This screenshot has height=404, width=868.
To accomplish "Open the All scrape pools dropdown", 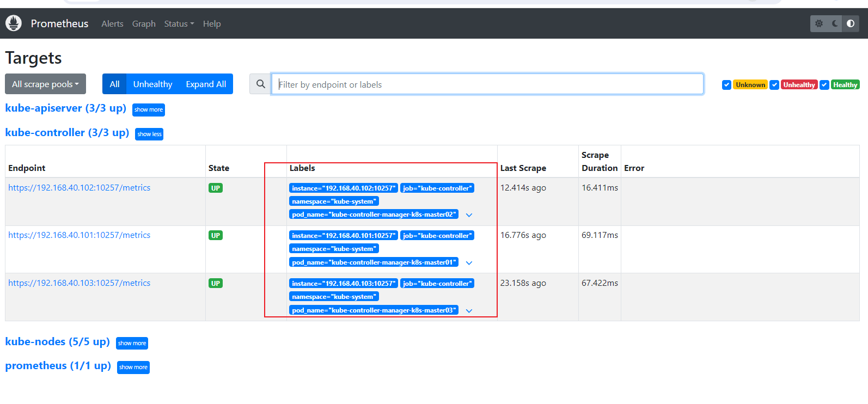I will (x=45, y=84).
